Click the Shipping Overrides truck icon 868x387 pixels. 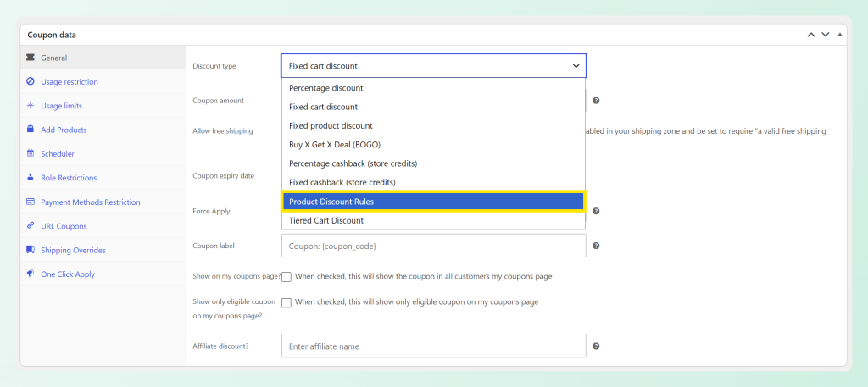[x=31, y=250]
